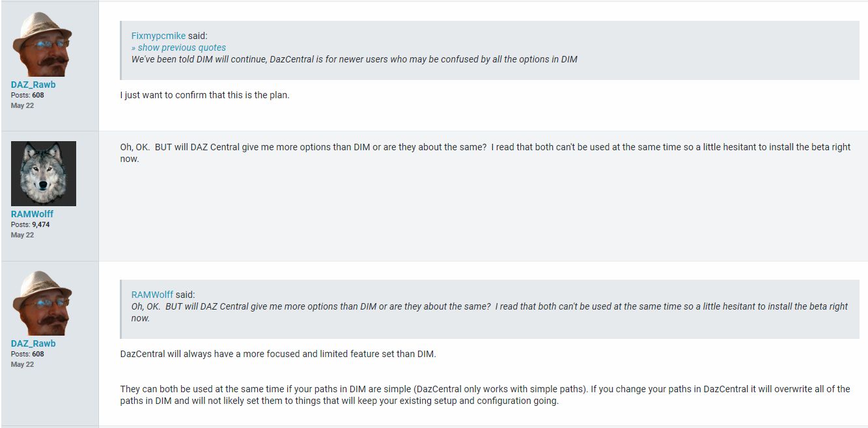Click May 22 date under topmost DAZ_Rawb post

[22, 105]
